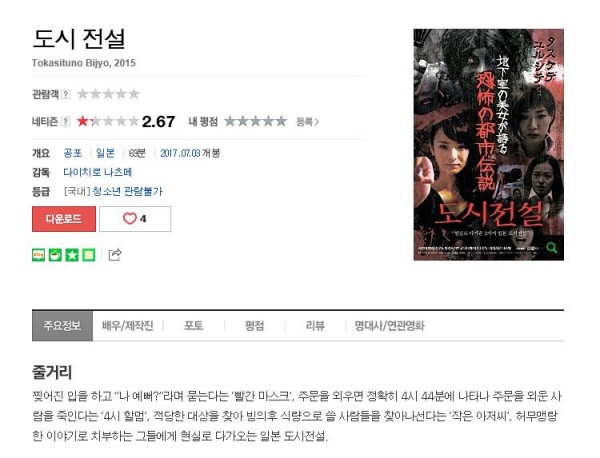This screenshot has height=458, width=600.
Task: Toggle the heart like button
Action: pyautogui.click(x=135, y=219)
